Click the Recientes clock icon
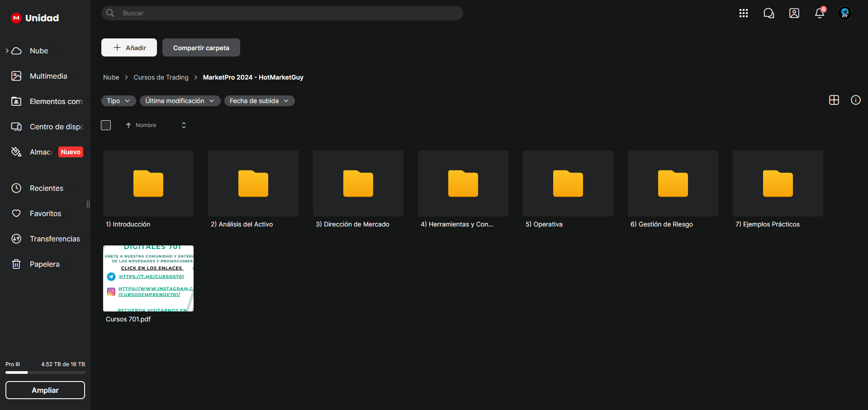Screen dimensions: 868x410 point(16,188)
